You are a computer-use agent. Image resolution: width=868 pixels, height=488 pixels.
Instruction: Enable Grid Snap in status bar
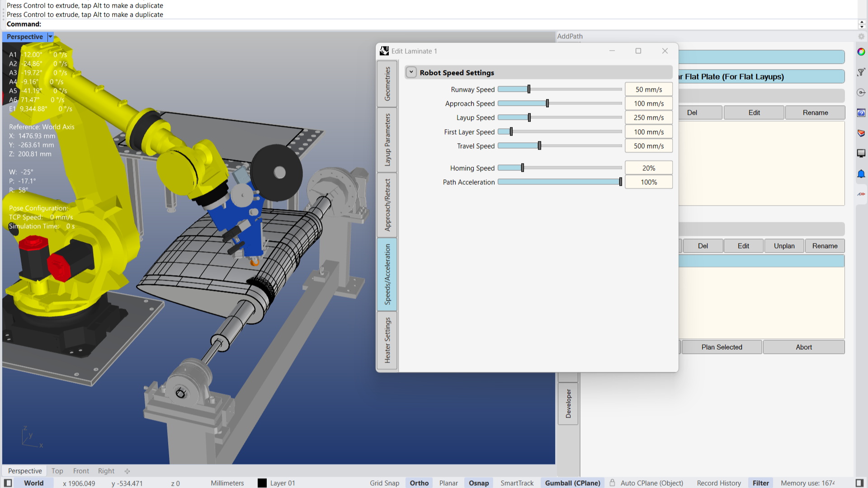384,483
